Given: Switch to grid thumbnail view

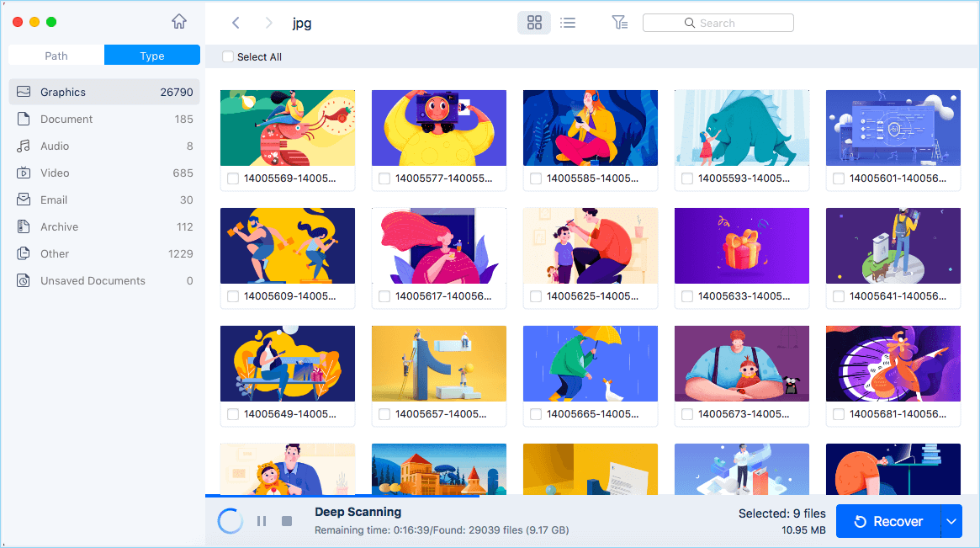Looking at the screenshot, I should tap(534, 23).
